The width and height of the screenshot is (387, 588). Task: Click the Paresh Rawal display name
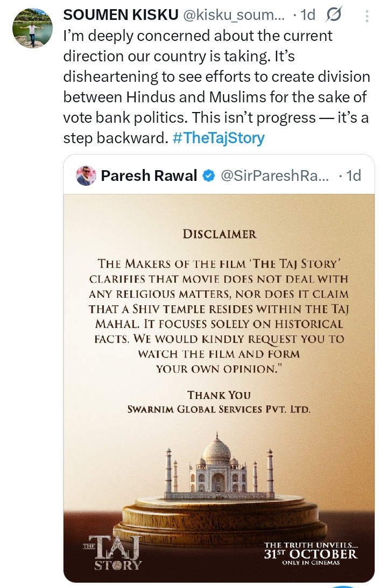pos(149,176)
